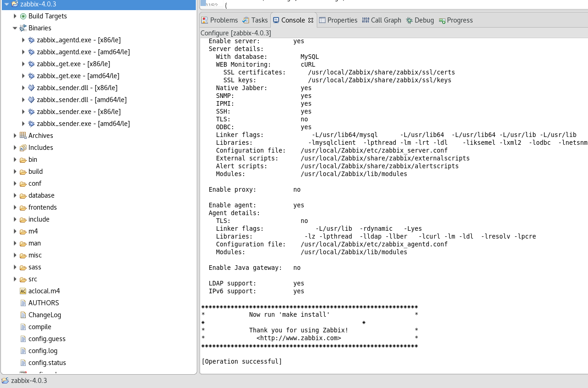Click the Build Targets target icon
The width and height of the screenshot is (588, 388).
coord(23,16)
